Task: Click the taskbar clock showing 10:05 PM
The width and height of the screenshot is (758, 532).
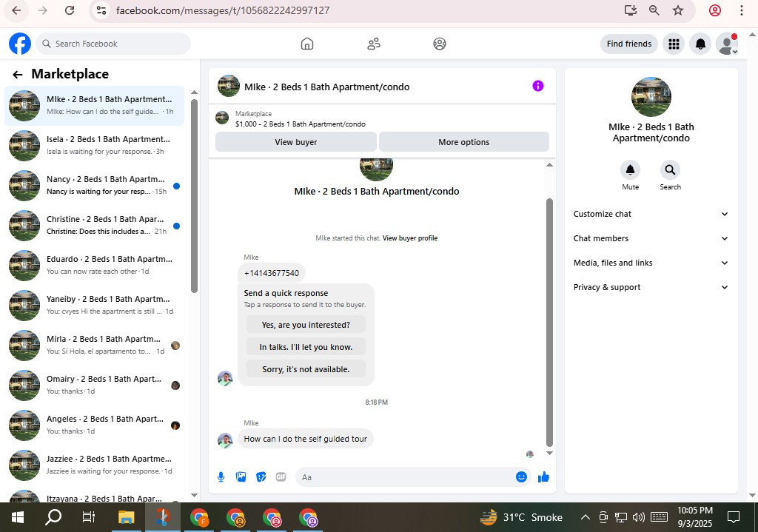Action: 694,517
